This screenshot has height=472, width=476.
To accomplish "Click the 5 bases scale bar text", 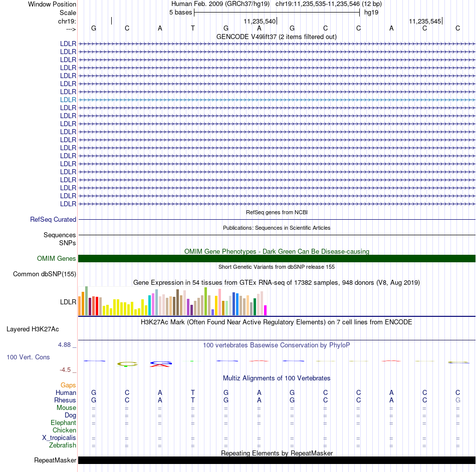I will click(180, 13).
